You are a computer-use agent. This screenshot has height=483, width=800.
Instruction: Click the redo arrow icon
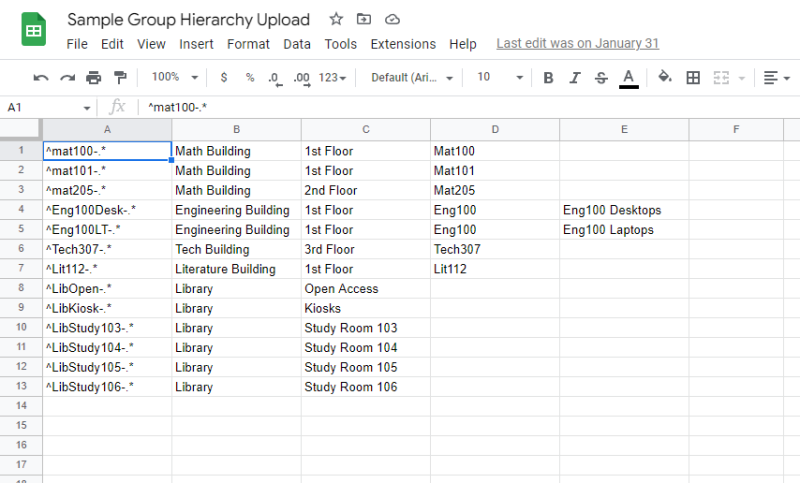tap(67, 78)
